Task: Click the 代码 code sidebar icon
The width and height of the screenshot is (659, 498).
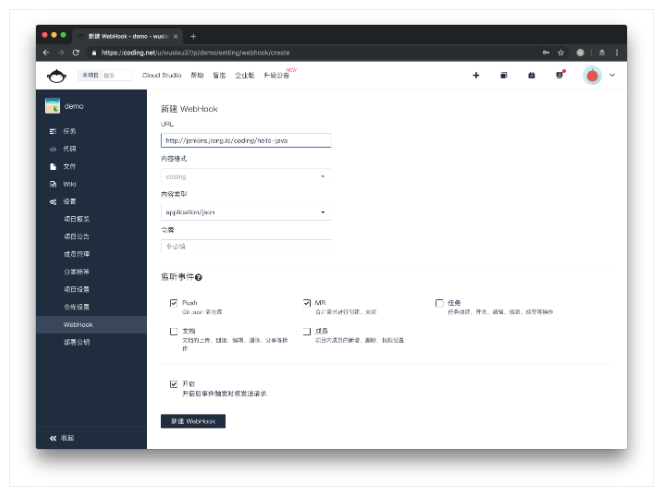Action: point(53,149)
